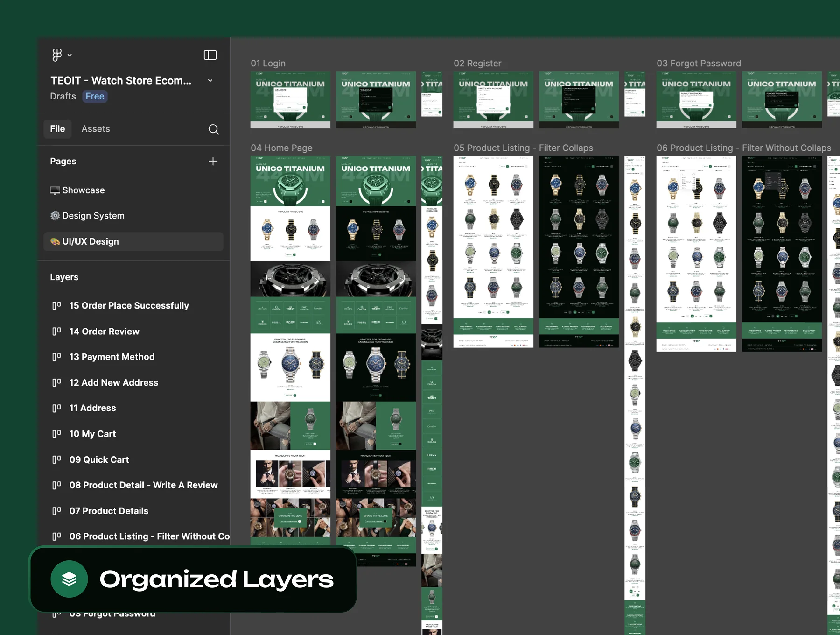Select the light Home Page desktop frame
Screen dimensions: 840x635
click(290, 350)
